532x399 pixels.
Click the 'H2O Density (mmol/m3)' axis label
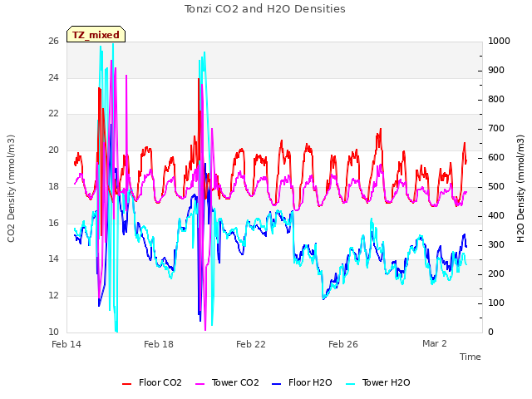point(520,189)
